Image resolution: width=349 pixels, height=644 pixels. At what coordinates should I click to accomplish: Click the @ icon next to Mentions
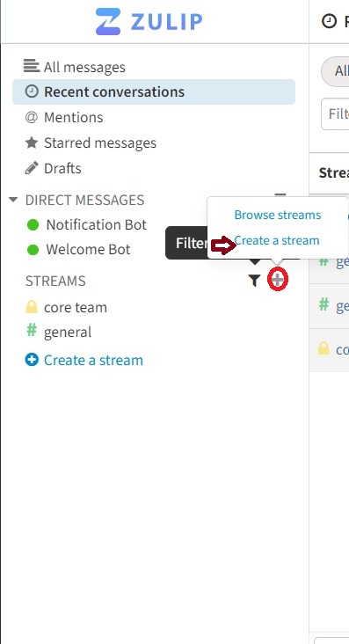click(x=32, y=117)
